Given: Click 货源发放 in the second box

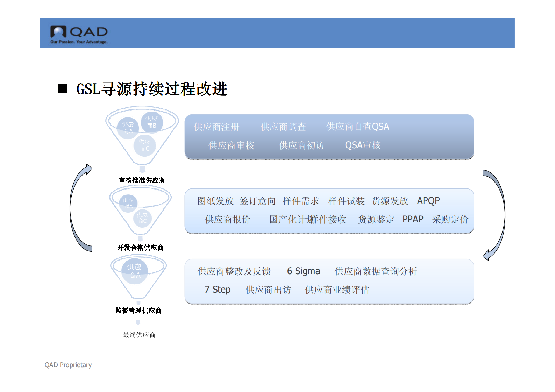Looking at the screenshot, I should (x=390, y=201).
